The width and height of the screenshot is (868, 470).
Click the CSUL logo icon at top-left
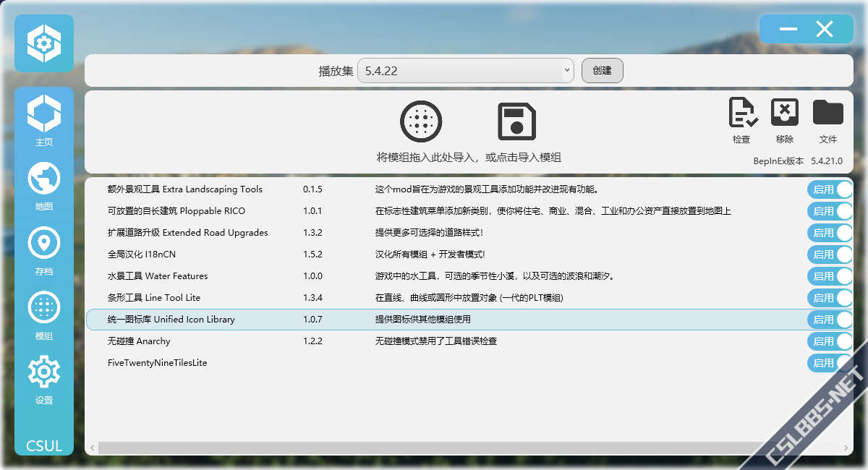(44, 43)
